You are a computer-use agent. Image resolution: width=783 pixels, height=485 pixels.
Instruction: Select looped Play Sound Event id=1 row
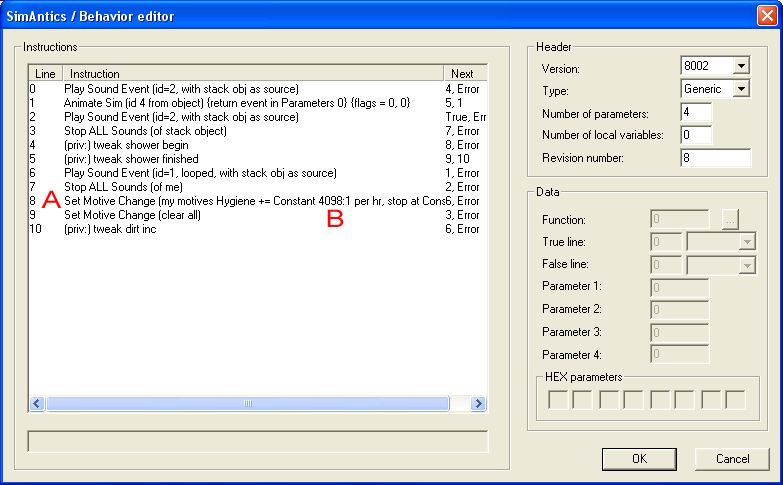pyautogui.click(x=258, y=173)
